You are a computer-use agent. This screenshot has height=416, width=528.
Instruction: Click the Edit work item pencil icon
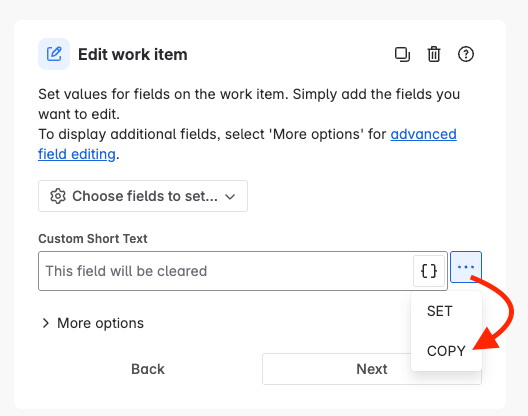pyautogui.click(x=54, y=54)
